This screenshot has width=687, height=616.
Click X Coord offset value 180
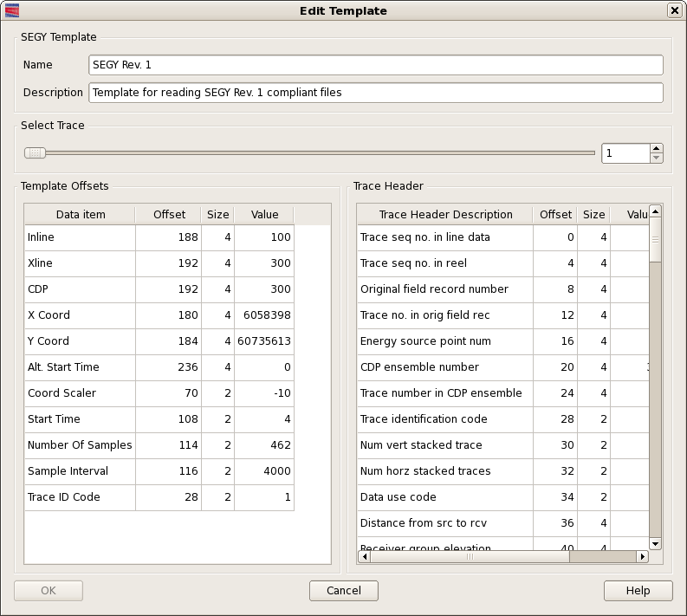click(x=169, y=315)
